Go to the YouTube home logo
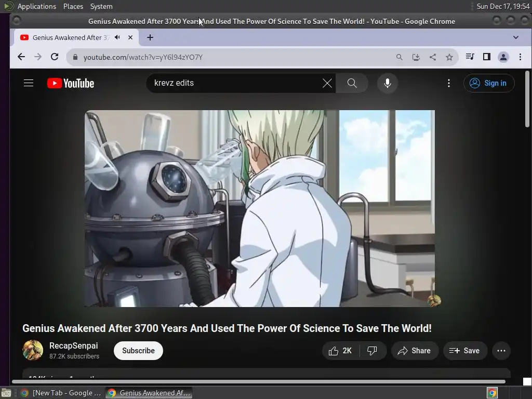532x399 pixels. [x=71, y=83]
